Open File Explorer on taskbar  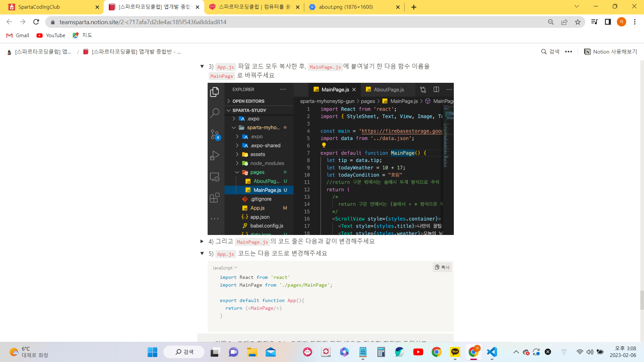pyautogui.click(x=252, y=352)
